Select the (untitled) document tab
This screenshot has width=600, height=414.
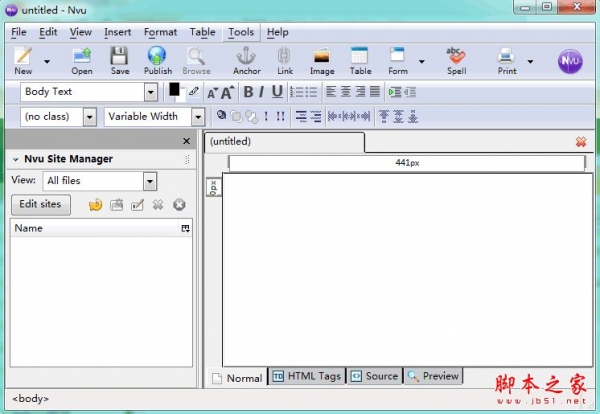(x=284, y=142)
